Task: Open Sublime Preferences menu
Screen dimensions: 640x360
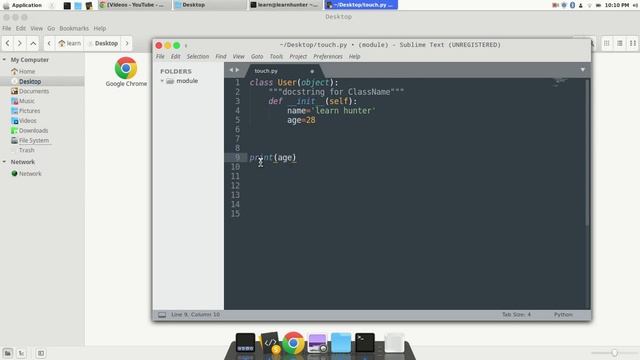Action: (x=328, y=56)
